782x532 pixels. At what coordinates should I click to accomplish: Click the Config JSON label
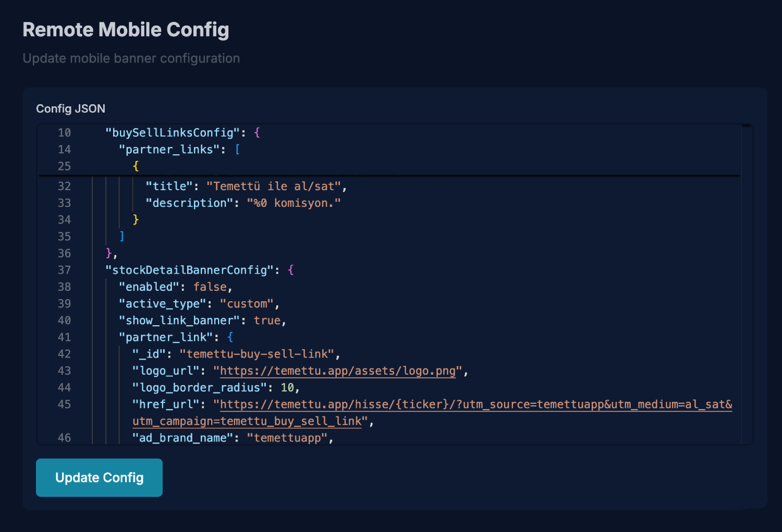tap(70, 108)
